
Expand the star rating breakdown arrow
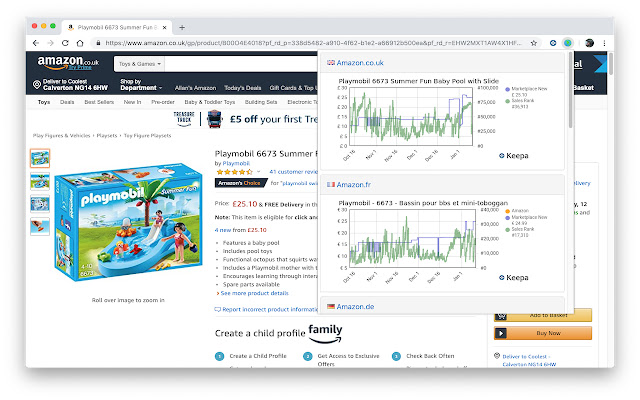click(x=258, y=172)
